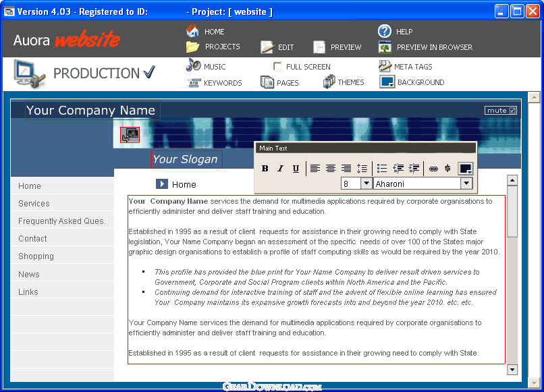Align text left
The height and width of the screenshot is (392, 544).
tap(315, 169)
